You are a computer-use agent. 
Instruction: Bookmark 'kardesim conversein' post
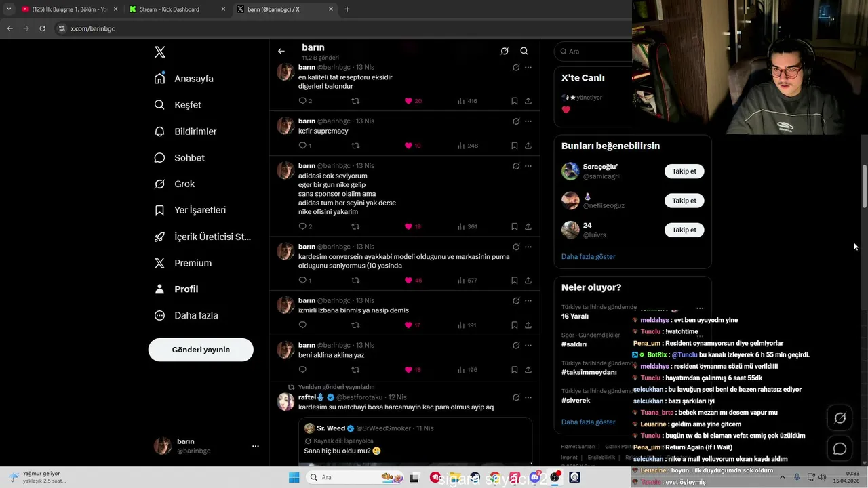[514, 281]
